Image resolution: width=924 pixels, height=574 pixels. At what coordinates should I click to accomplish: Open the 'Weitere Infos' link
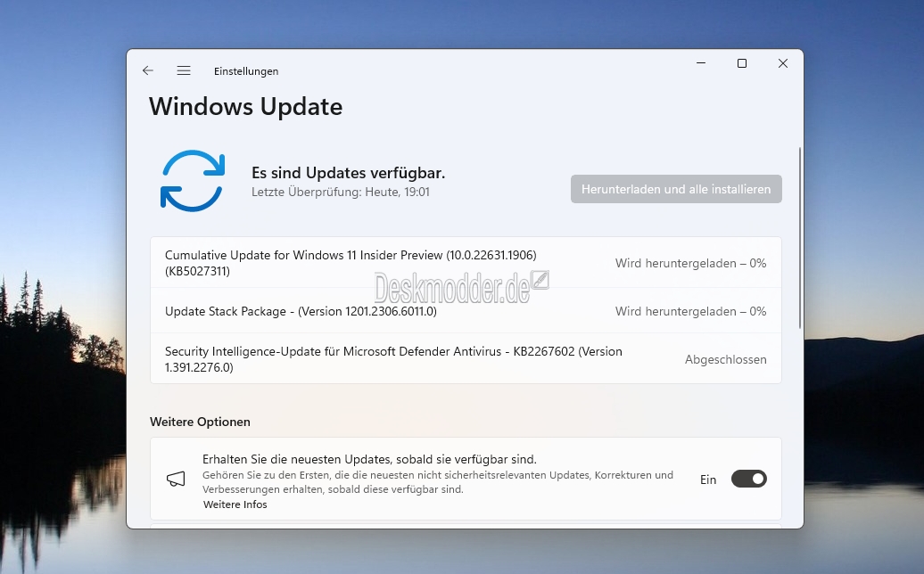pyautogui.click(x=235, y=504)
